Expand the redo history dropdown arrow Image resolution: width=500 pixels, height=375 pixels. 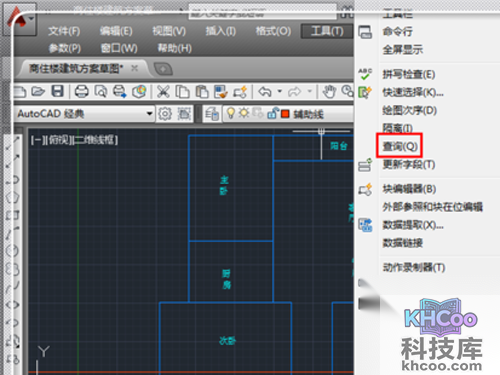(x=309, y=91)
